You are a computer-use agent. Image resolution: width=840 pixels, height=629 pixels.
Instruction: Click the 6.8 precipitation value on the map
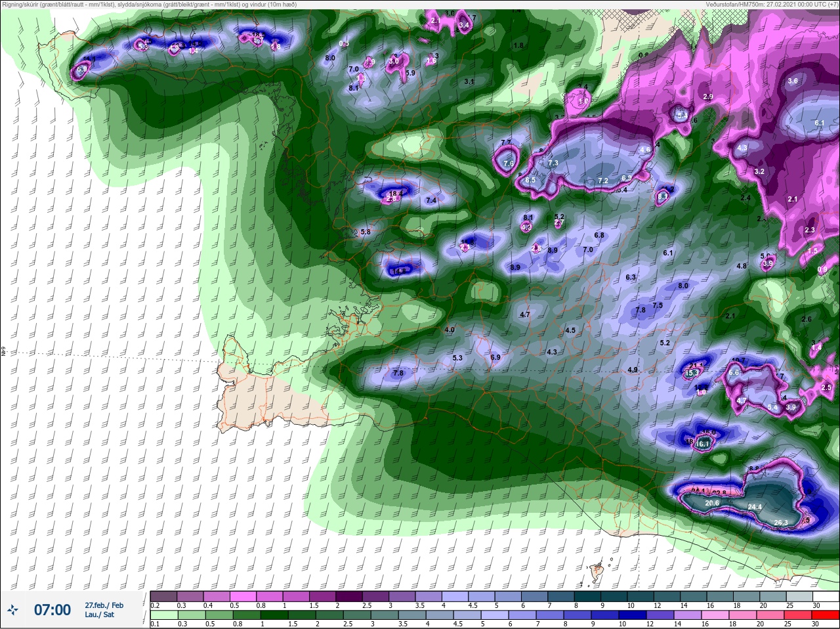(599, 235)
